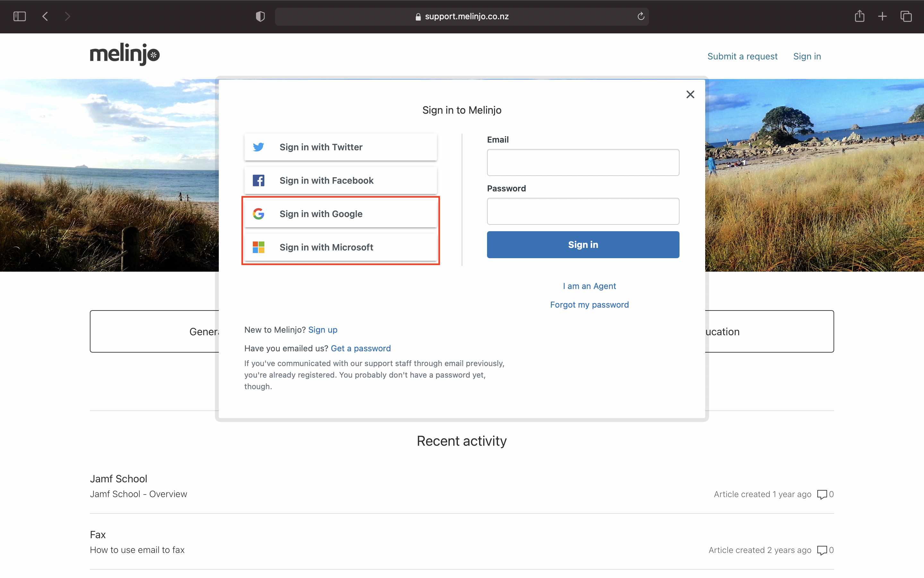Click the Fax article comment count icon
The height and width of the screenshot is (578, 924).
[822, 550]
